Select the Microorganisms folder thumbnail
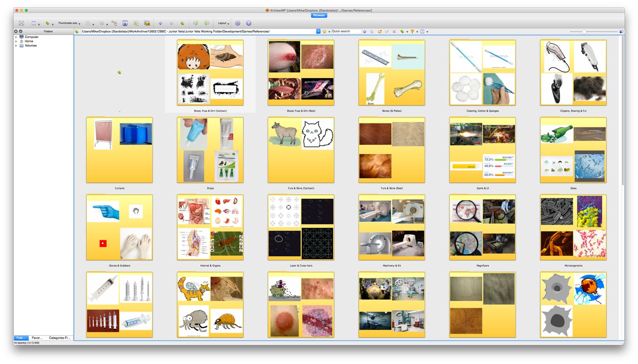Screen dimensions: 638x364 click(573, 228)
